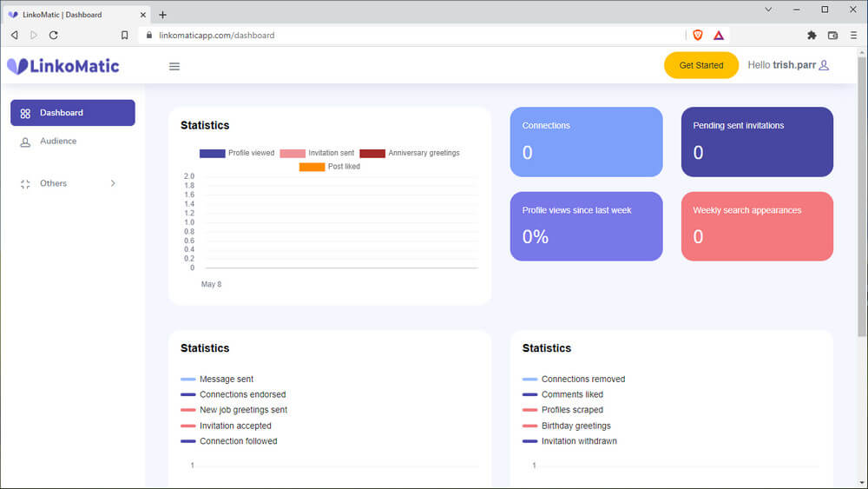The height and width of the screenshot is (489, 868).
Task: Click the Others collapse-arrows icon
Action: click(25, 184)
